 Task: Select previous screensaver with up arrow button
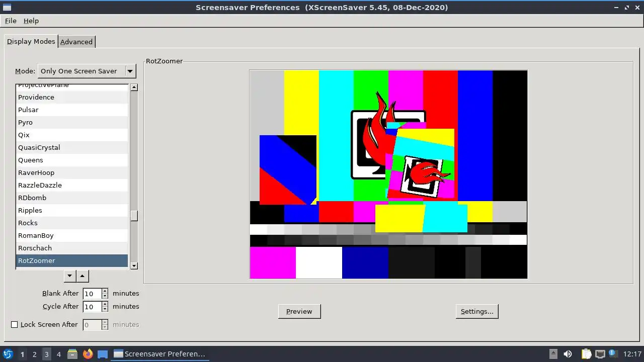(83, 276)
